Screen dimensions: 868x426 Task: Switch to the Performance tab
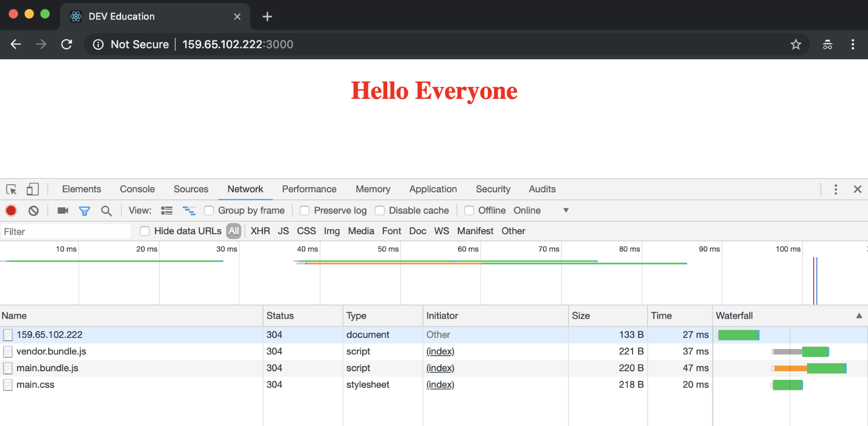[x=309, y=189]
